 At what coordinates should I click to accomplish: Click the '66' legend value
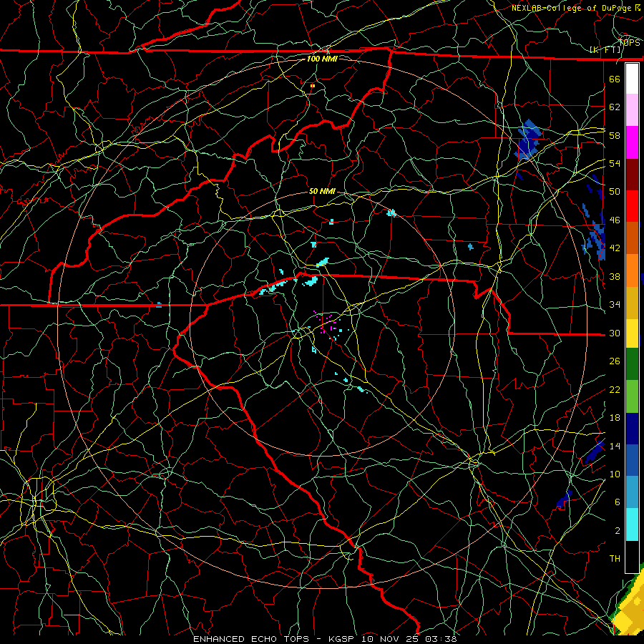615,79
